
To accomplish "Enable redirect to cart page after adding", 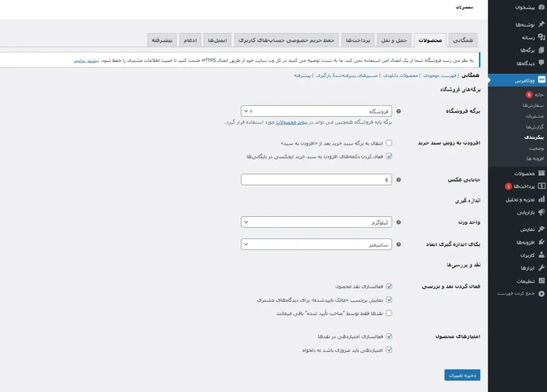I will pyautogui.click(x=389, y=143).
